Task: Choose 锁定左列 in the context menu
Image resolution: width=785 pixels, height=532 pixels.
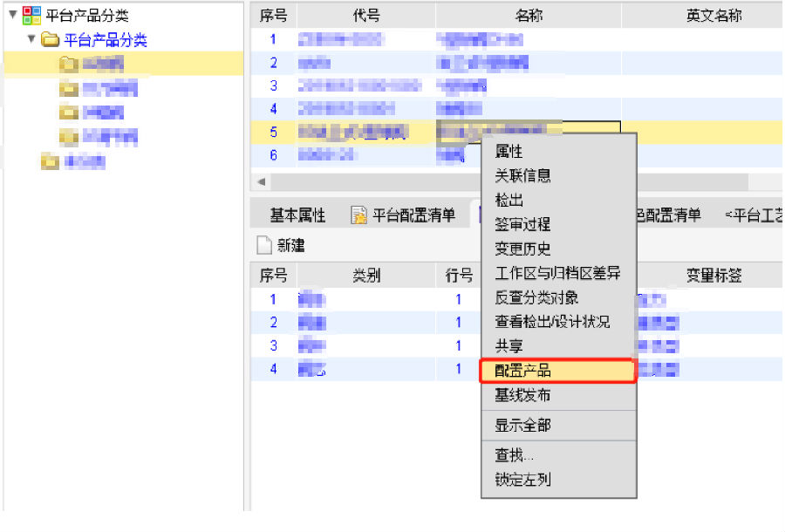Action: pos(522,480)
